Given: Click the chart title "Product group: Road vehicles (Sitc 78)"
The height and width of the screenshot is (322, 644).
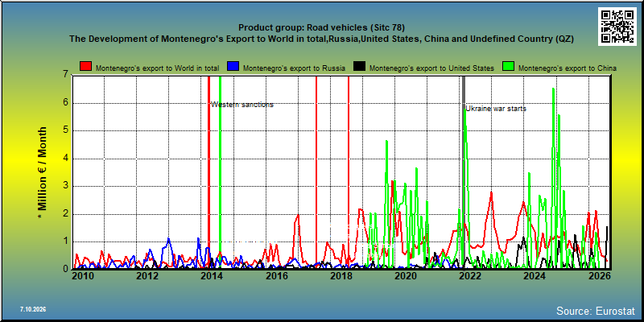Looking at the screenshot, I should [x=321, y=28].
